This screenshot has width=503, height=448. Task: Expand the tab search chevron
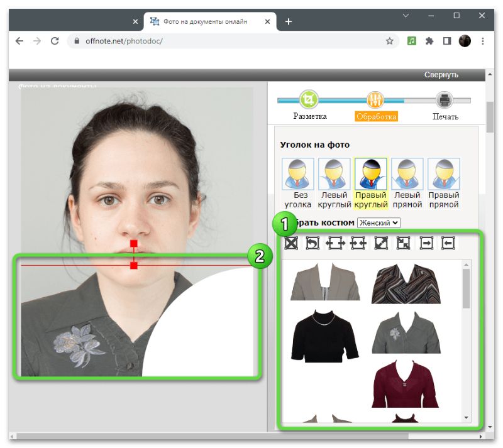click(x=406, y=15)
